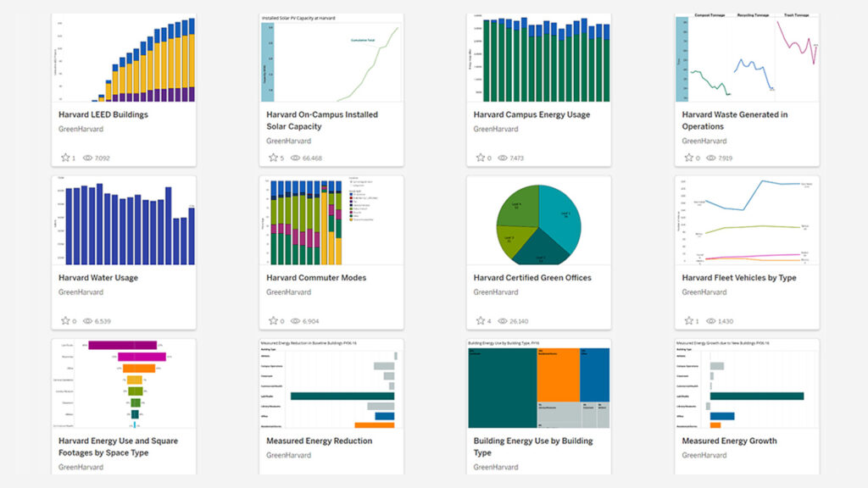
Task: Click the Water Usage blue bar chart thumbnail
Action: 124,221
